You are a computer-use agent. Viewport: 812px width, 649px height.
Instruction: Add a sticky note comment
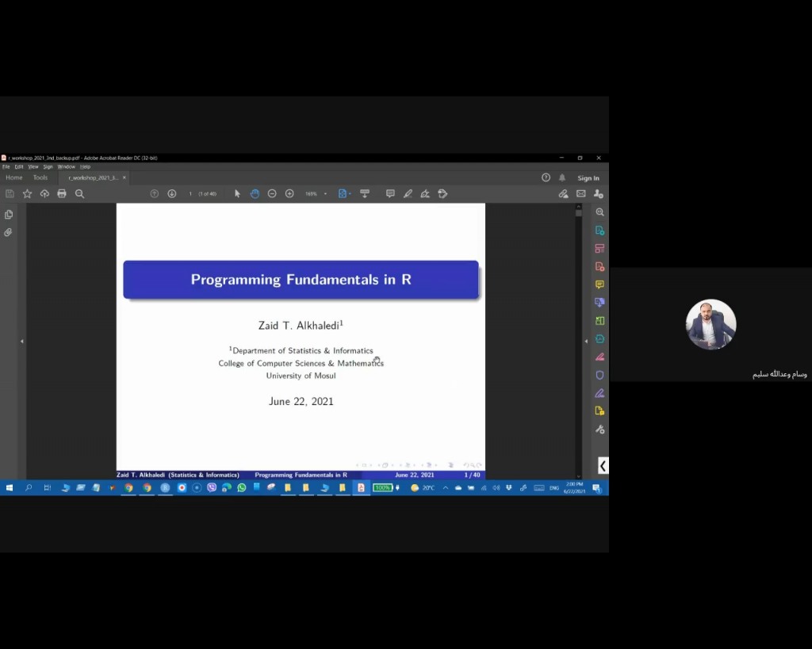[x=390, y=193]
